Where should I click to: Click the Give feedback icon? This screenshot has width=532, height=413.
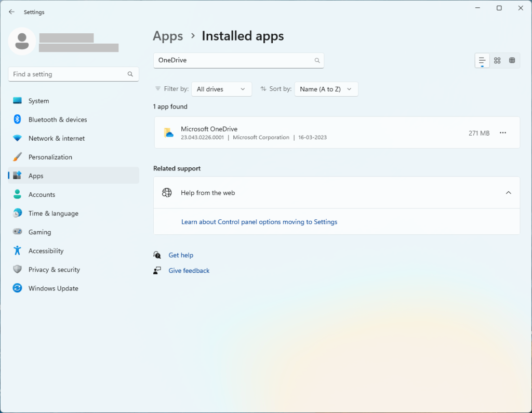tap(157, 271)
